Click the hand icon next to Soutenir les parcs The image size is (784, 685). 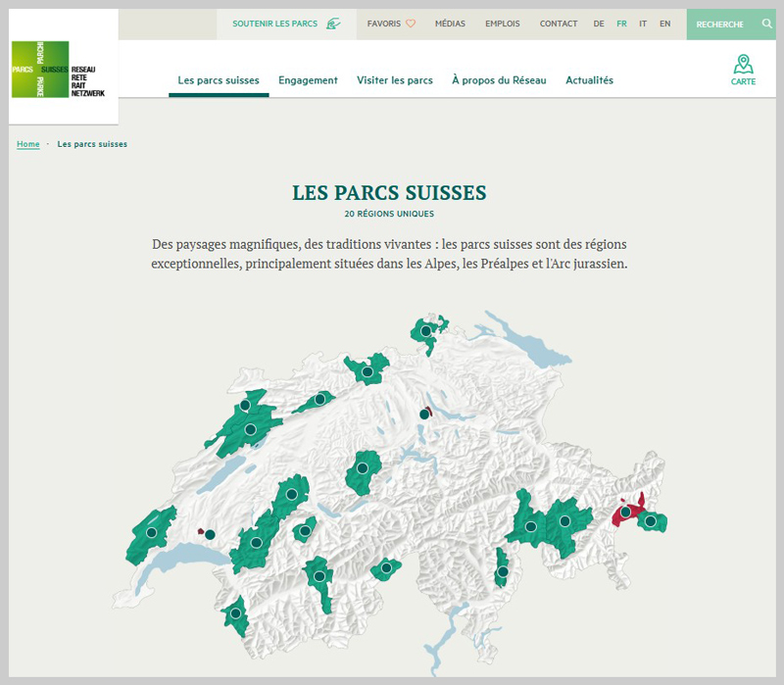[x=334, y=24]
